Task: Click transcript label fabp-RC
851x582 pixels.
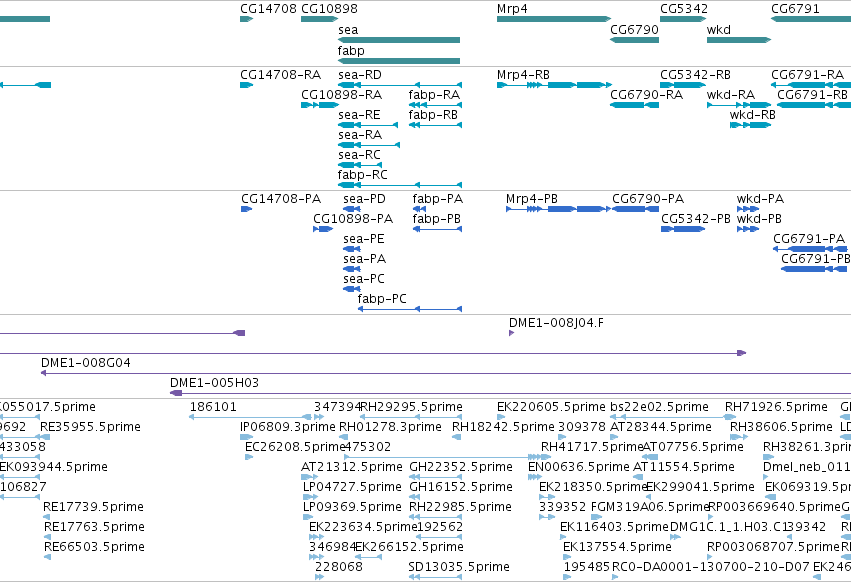Action: click(363, 175)
